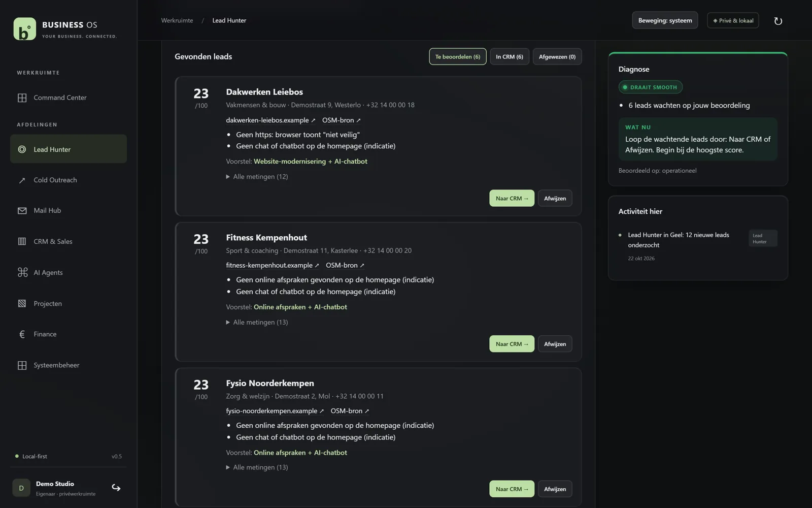The image size is (812, 508).
Task: Send Dakwerken Leiebos Naar CRM
Action: coord(512,198)
